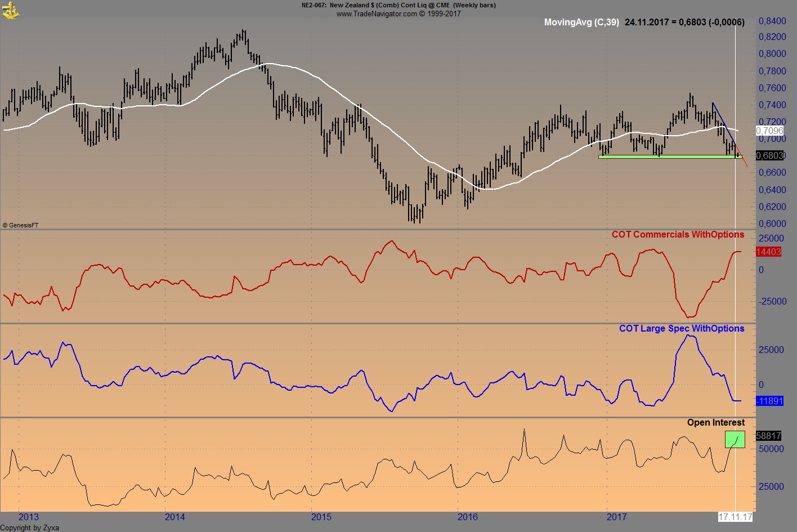Toggle the Open Interest panel title
The image size is (797, 532).
pyautogui.click(x=715, y=422)
